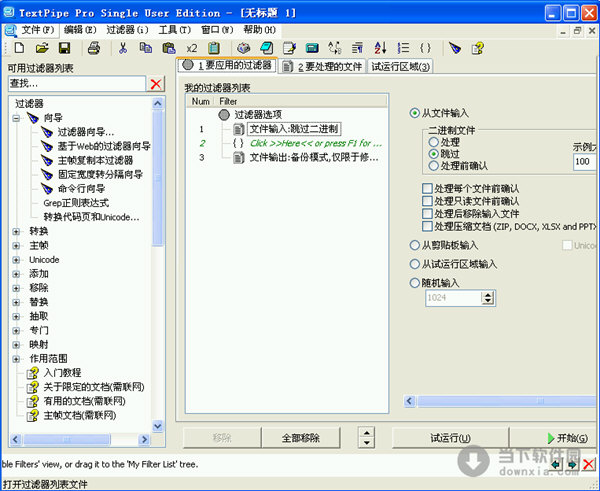Open 过滤器向导... wizard item
The height and width of the screenshot is (491, 600).
click(x=86, y=132)
